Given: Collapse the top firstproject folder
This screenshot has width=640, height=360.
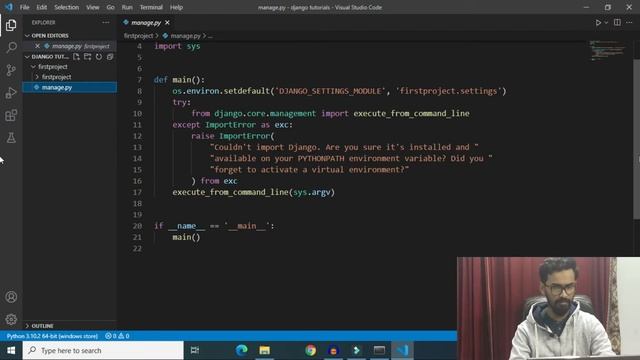Looking at the screenshot, I should (x=33, y=67).
